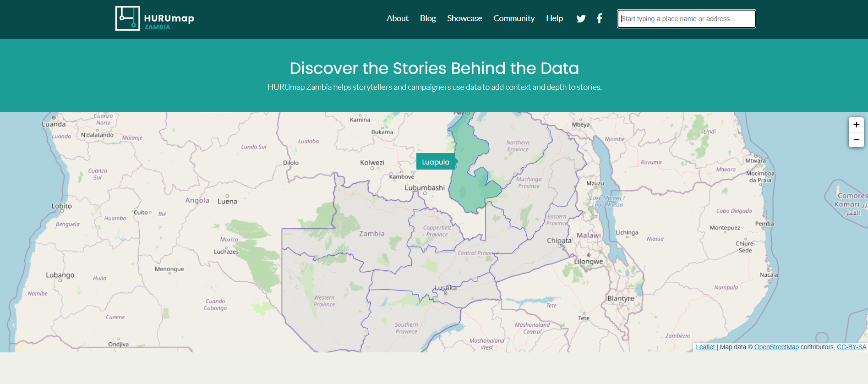868x384 pixels.
Task: Open the Facebook icon link
Action: click(x=599, y=19)
